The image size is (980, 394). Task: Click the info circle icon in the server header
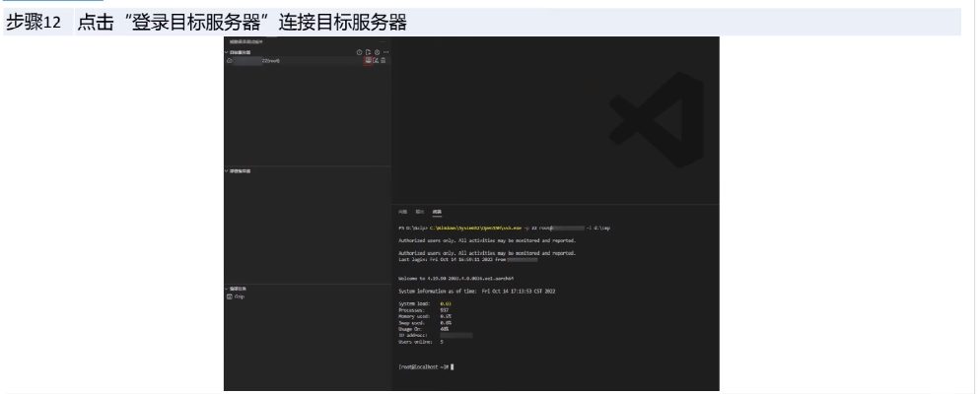[x=360, y=52]
